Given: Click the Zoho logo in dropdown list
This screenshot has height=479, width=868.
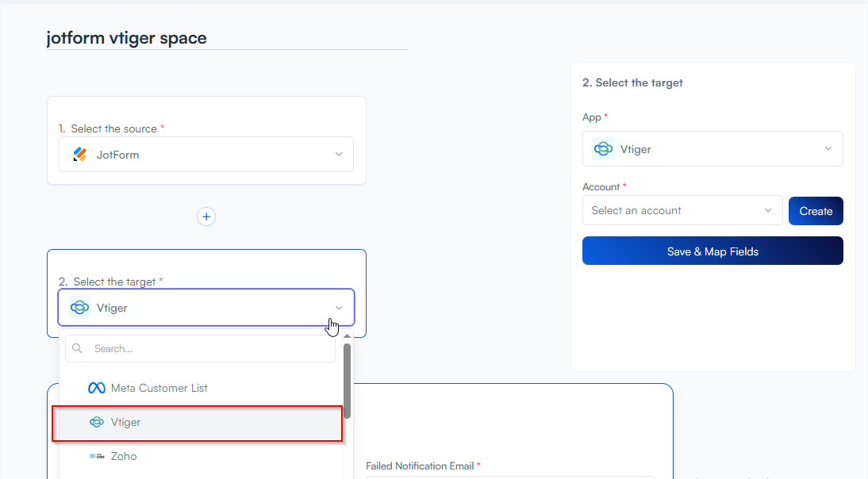Looking at the screenshot, I should [x=97, y=456].
